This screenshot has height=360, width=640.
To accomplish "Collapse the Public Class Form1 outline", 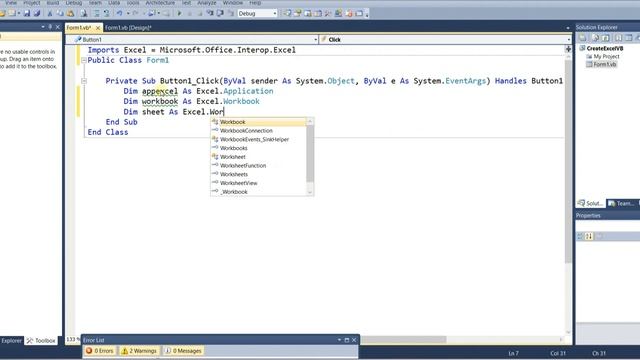I will coord(84,60).
